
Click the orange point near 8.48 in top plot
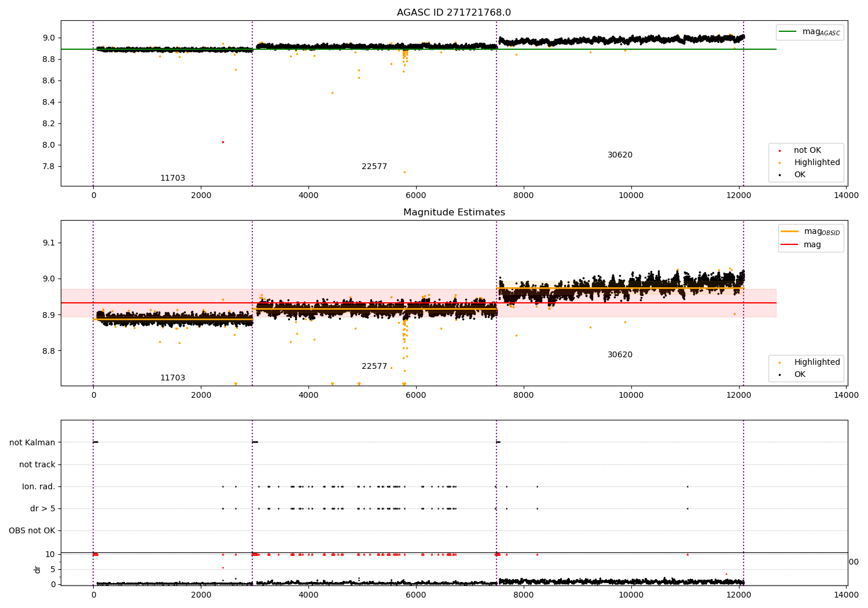[332, 93]
